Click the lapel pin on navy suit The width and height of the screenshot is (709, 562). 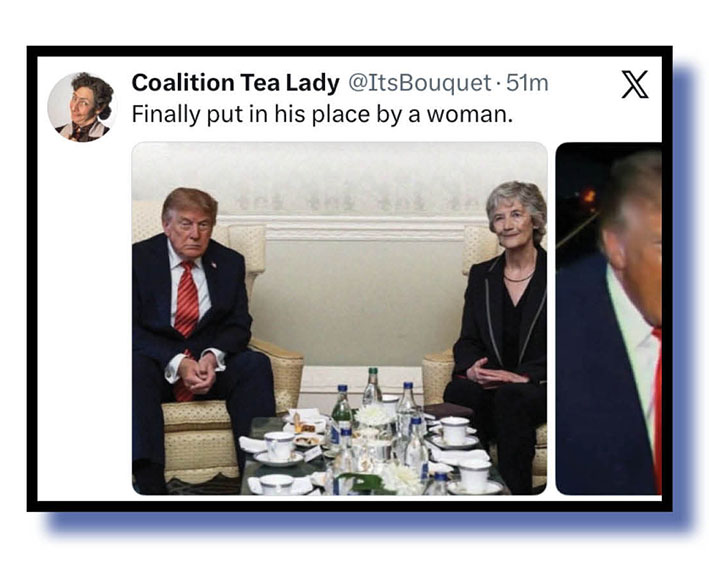pyautogui.click(x=213, y=264)
